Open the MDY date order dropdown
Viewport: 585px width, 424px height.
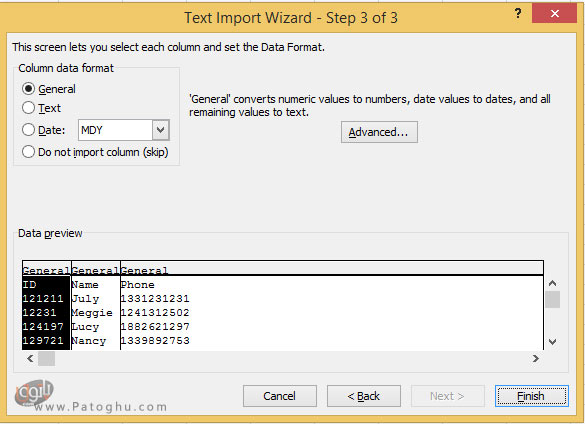(161, 130)
